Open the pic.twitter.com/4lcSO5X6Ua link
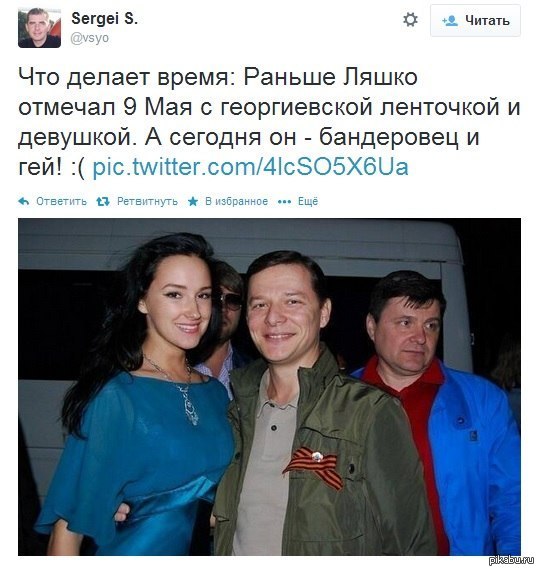This screenshot has width=539, height=571. click(x=251, y=167)
